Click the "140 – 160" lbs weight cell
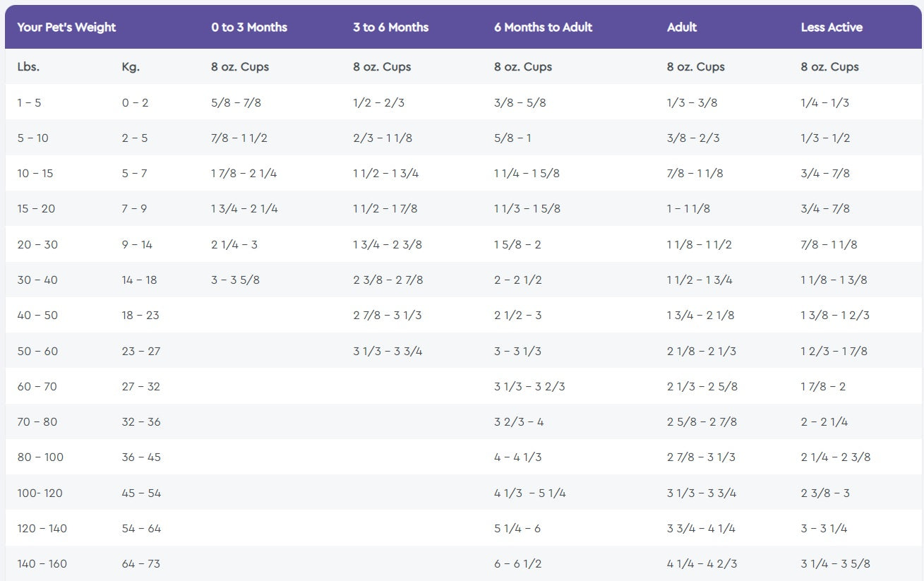Image resolution: width=924 pixels, height=581 pixels. click(42, 564)
